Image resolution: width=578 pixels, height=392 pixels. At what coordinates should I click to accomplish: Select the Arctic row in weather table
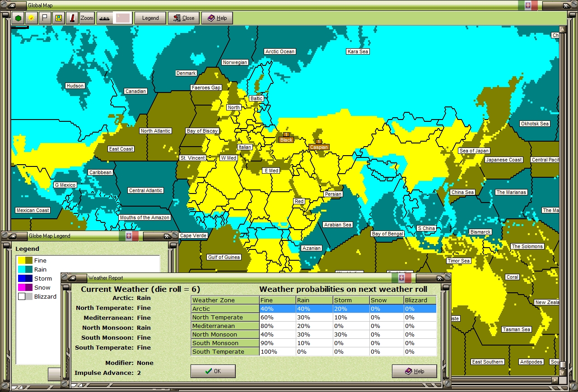[x=314, y=309]
